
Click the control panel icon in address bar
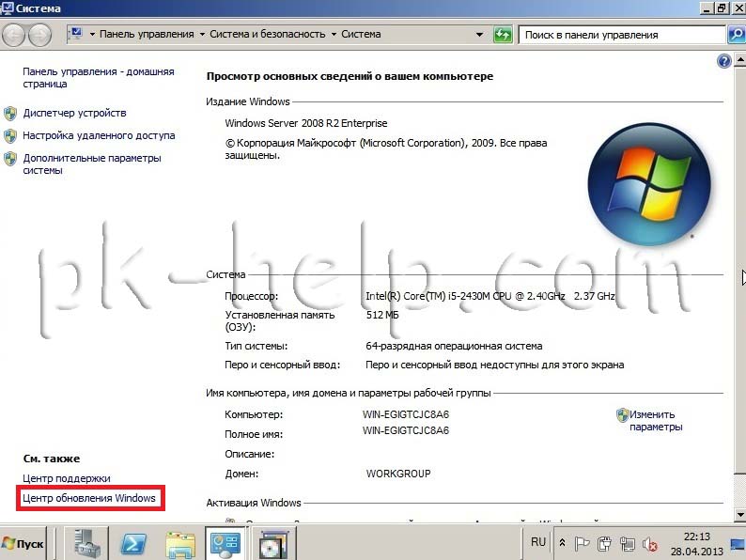coord(75,34)
